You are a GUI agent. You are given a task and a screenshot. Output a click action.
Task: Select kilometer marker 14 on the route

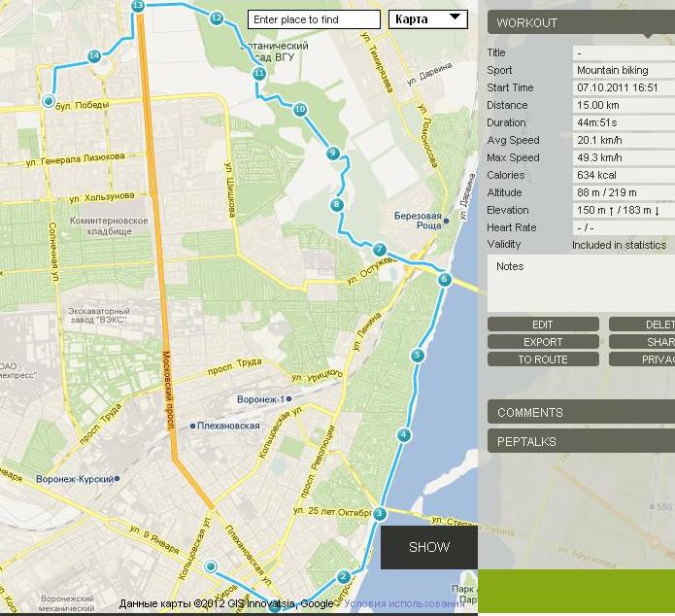(93, 56)
